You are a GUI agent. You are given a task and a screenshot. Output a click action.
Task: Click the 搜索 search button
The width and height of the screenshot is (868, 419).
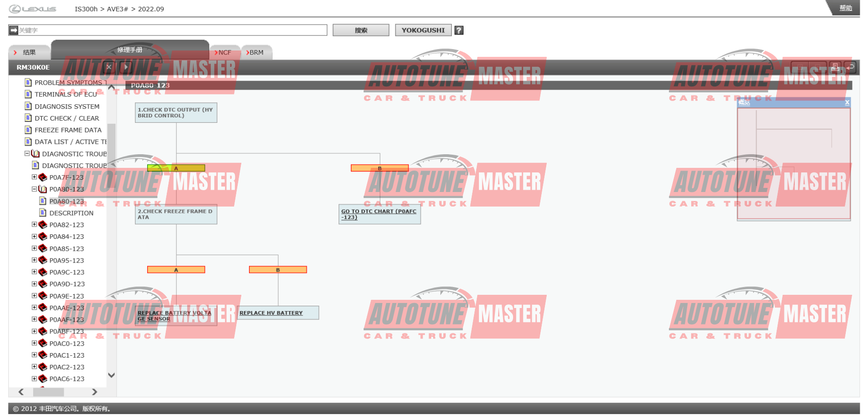click(x=361, y=30)
